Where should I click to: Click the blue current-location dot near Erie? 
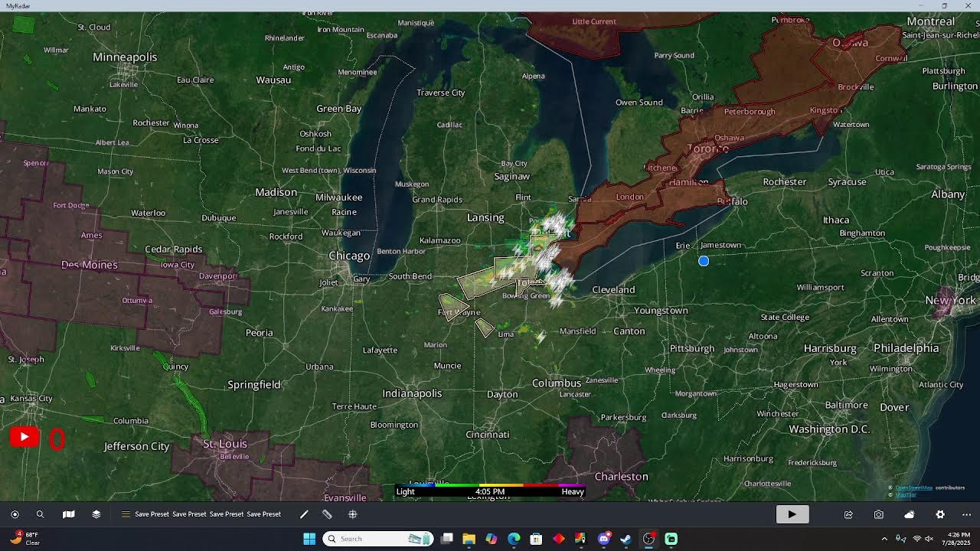point(704,261)
